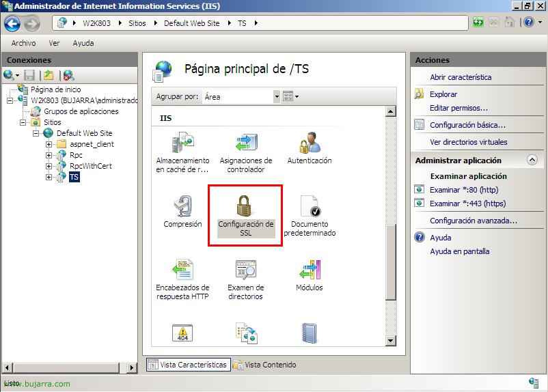Click Sitios breadcrumb in address bar

[x=137, y=23]
